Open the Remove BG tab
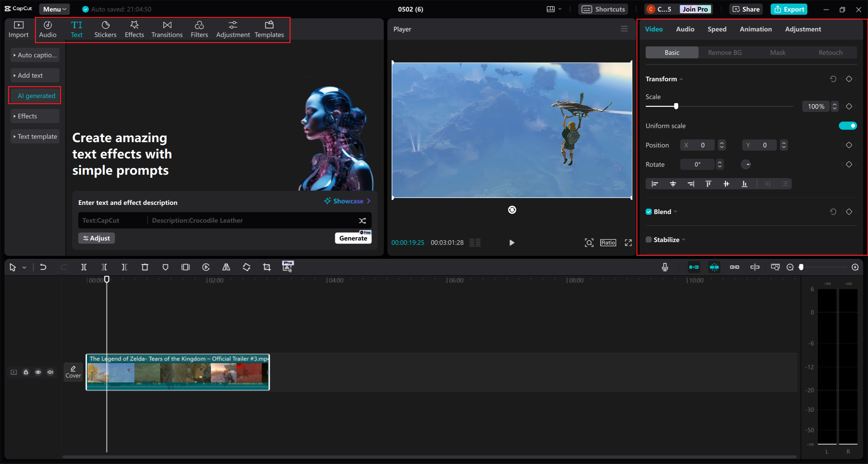The width and height of the screenshot is (868, 464). [x=724, y=52]
